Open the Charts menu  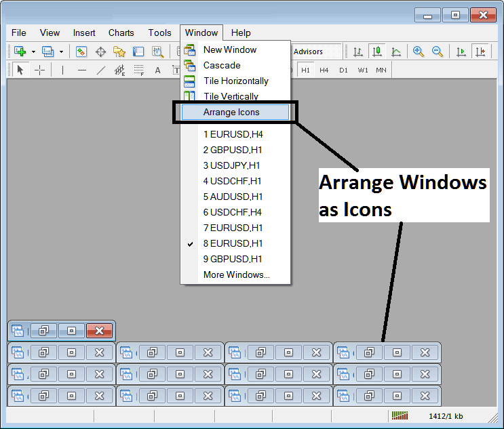[x=121, y=33]
